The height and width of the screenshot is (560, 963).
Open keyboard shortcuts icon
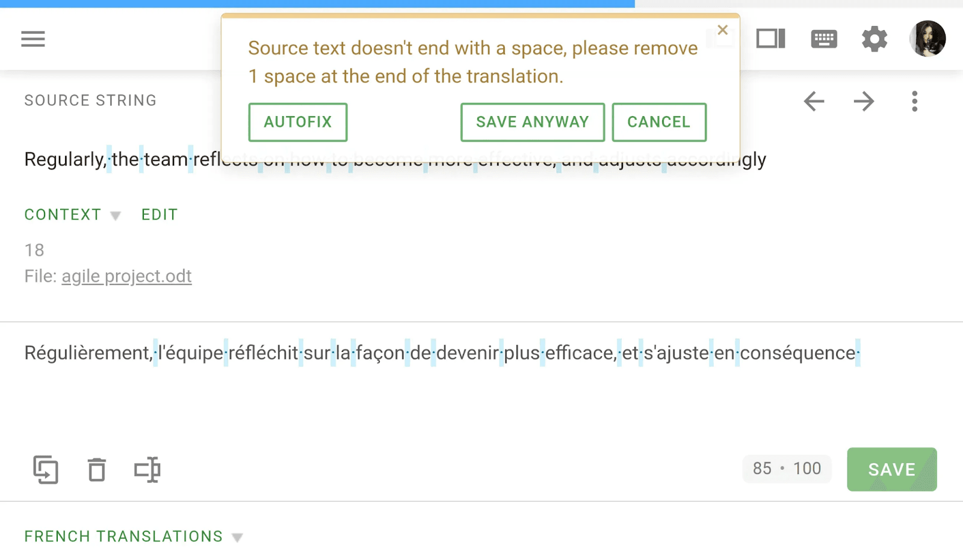coord(823,39)
